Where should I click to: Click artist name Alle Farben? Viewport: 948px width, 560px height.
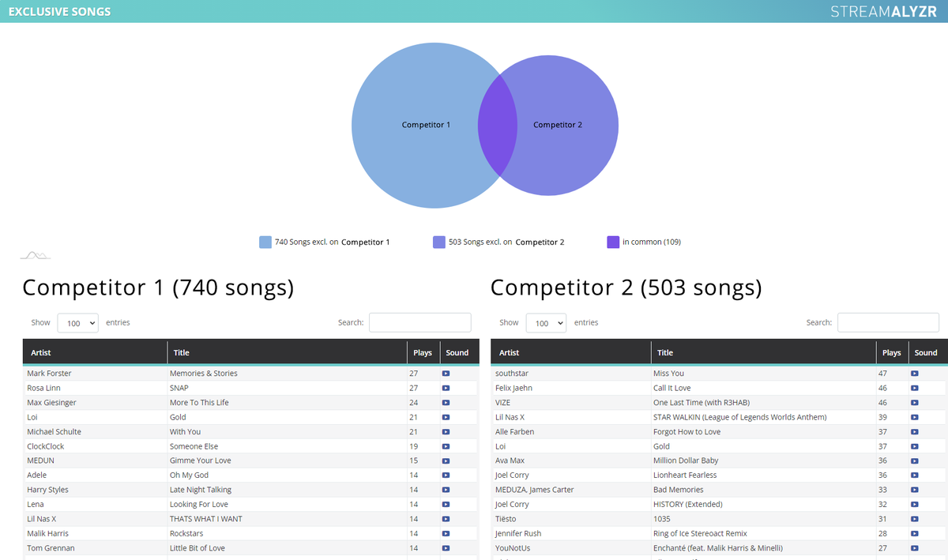pyautogui.click(x=514, y=432)
